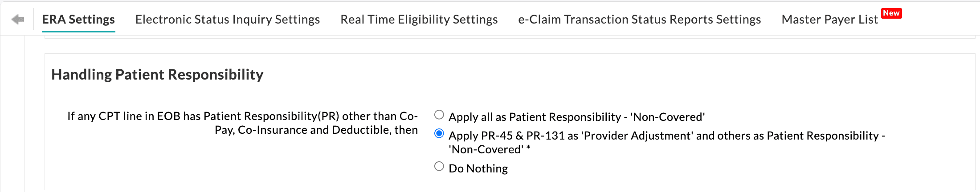Click 'Apply all as Patient Responsibility - Non-Covered' label
980x192 pixels.
[x=576, y=117]
